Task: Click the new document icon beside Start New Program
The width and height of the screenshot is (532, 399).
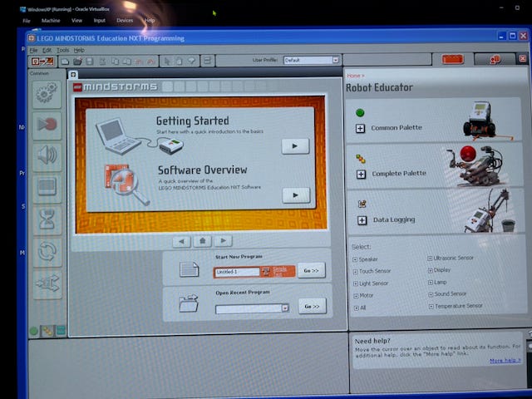Action: coord(189,269)
